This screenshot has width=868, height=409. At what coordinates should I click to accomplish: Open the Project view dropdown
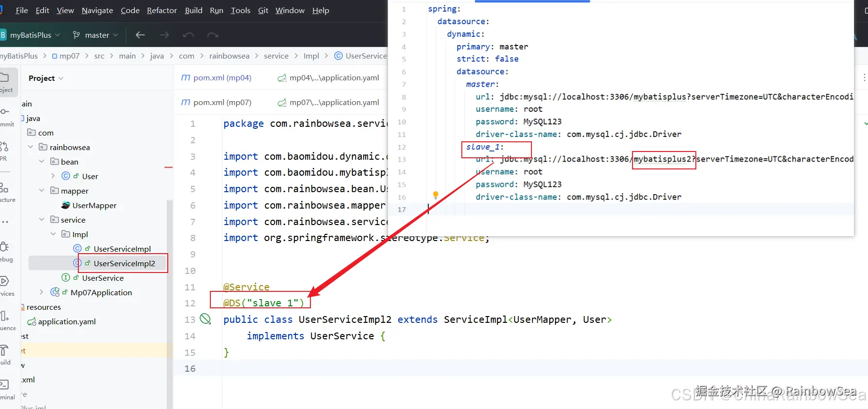(46, 78)
